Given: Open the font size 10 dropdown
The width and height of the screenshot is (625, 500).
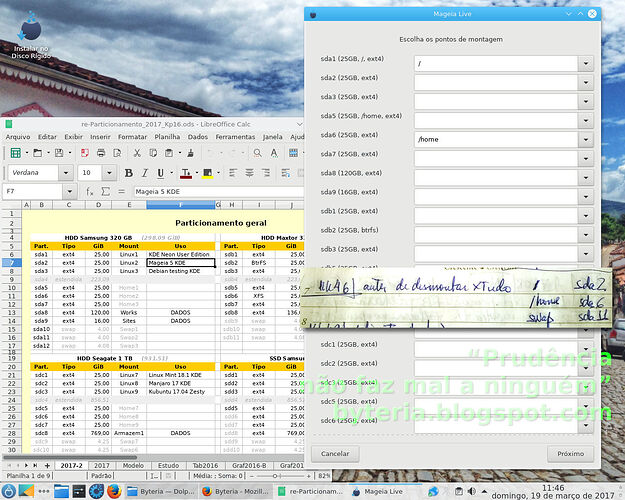Looking at the screenshot, I should click(109, 173).
